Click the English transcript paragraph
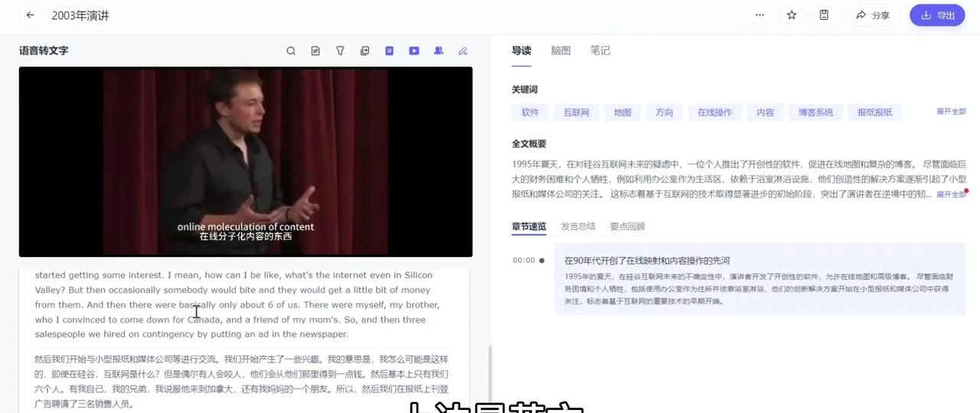Screen dimensions: 980x413 coord(238,304)
